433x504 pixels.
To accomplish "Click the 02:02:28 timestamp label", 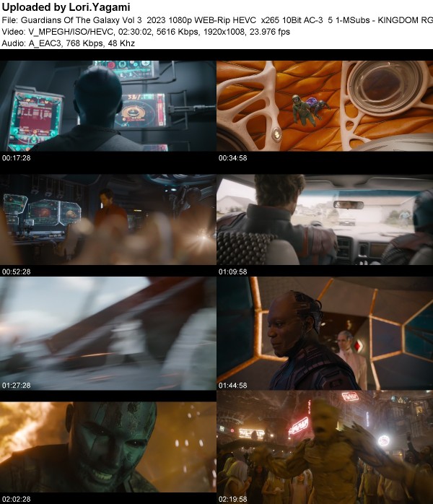I will (17, 499).
